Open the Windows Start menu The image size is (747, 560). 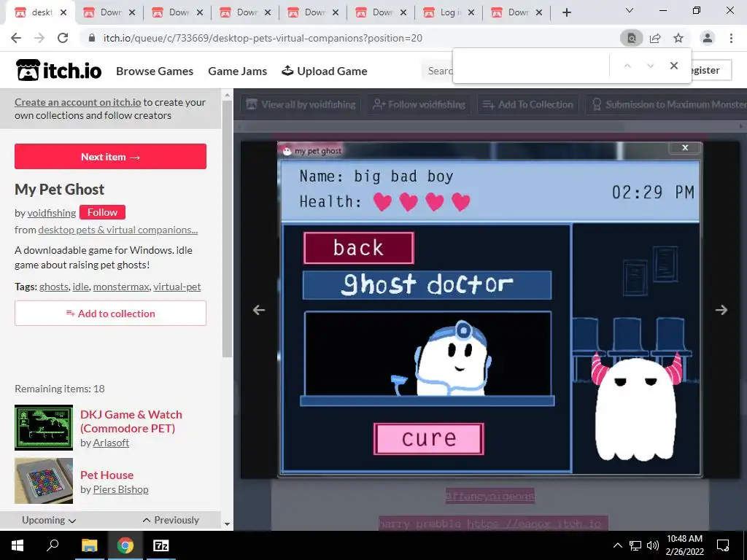coord(18,545)
